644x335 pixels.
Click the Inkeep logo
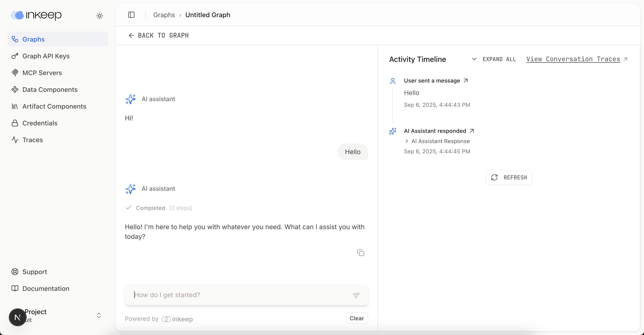tap(36, 15)
